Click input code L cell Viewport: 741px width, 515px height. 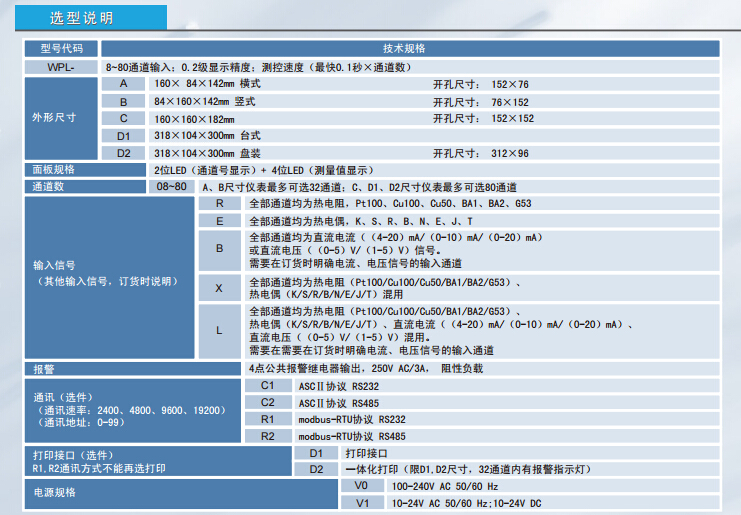219,330
